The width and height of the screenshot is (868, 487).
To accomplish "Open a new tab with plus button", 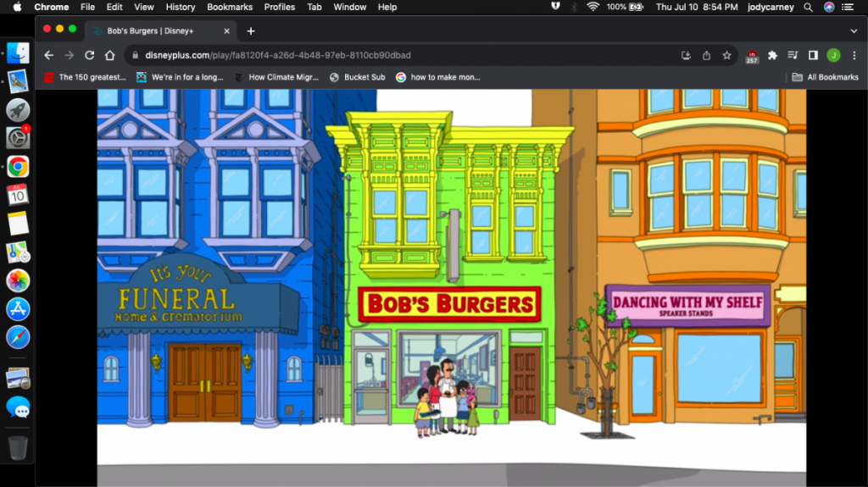I will [251, 31].
